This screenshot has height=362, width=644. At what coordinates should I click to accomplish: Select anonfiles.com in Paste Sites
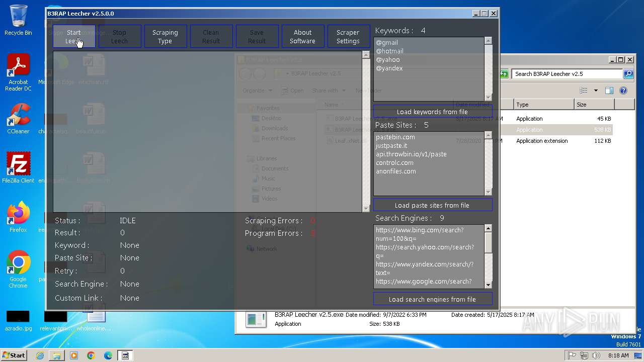tap(396, 171)
